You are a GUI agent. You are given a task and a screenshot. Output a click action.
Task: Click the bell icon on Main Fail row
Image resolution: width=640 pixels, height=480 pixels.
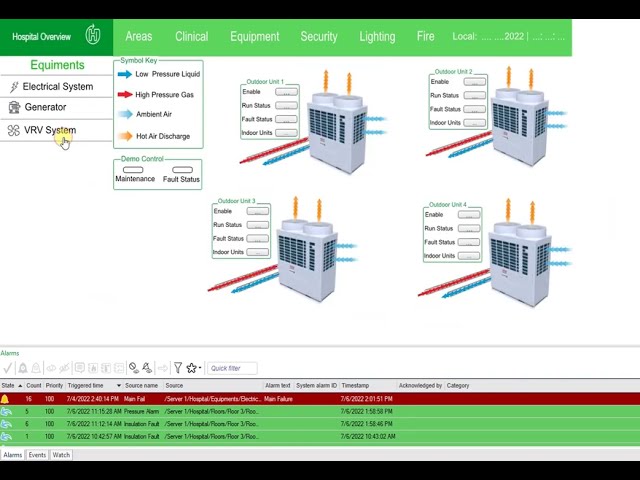5,399
